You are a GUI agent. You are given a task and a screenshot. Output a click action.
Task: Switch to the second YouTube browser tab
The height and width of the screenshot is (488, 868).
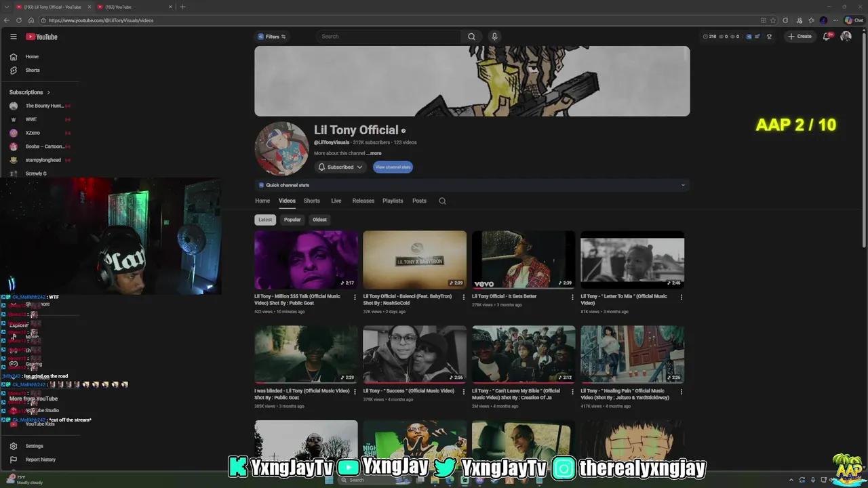[133, 7]
